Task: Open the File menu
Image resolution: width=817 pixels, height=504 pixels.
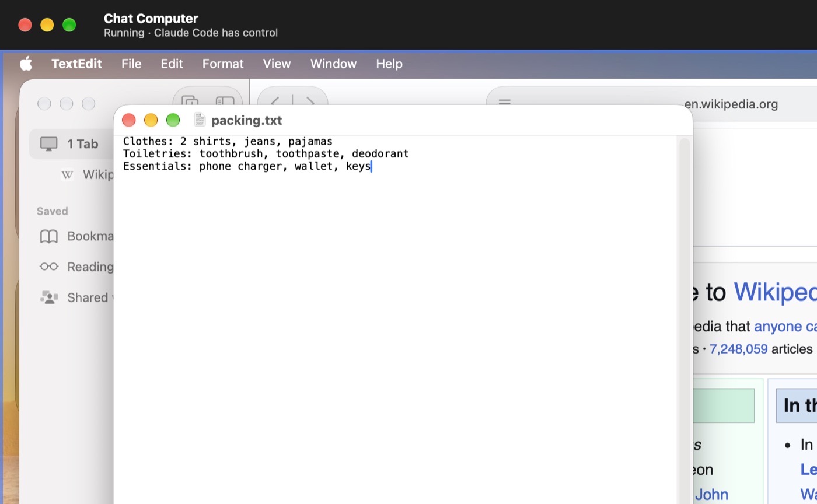Action: (x=131, y=64)
